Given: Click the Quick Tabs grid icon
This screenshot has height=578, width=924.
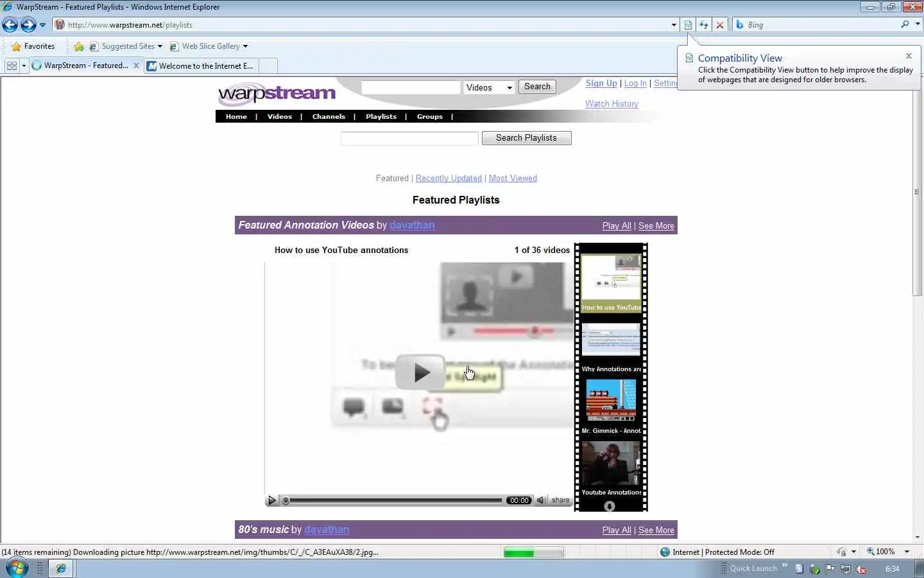Looking at the screenshot, I should tap(11, 66).
